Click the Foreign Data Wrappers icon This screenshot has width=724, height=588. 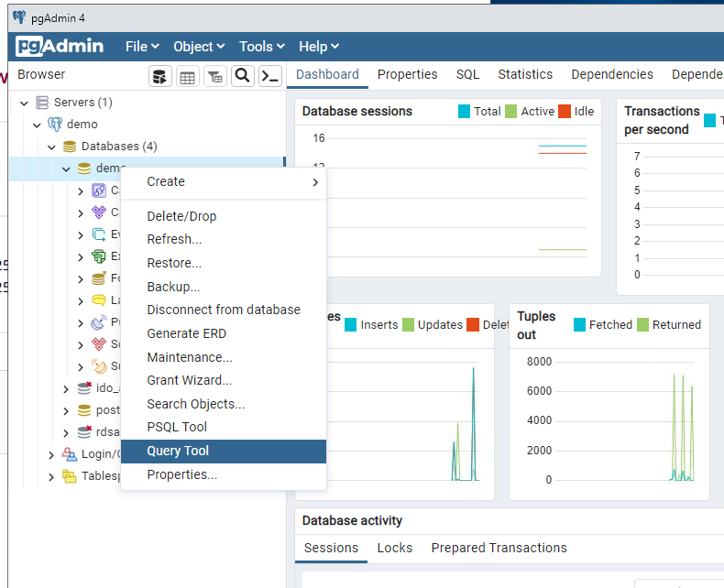[99, 278]
